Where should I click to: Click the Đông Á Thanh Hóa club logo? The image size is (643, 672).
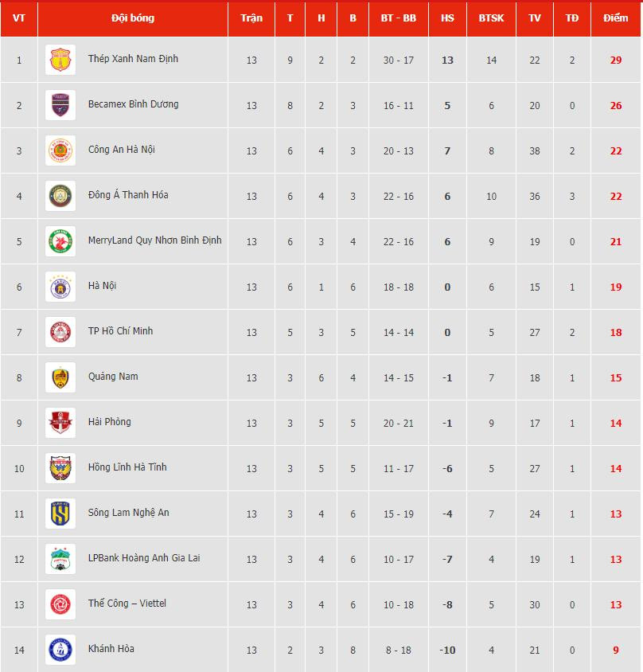click(x=60, y=196)
